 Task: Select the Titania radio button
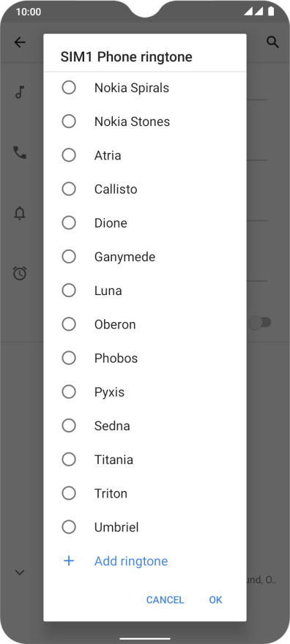tap(69, 459)
